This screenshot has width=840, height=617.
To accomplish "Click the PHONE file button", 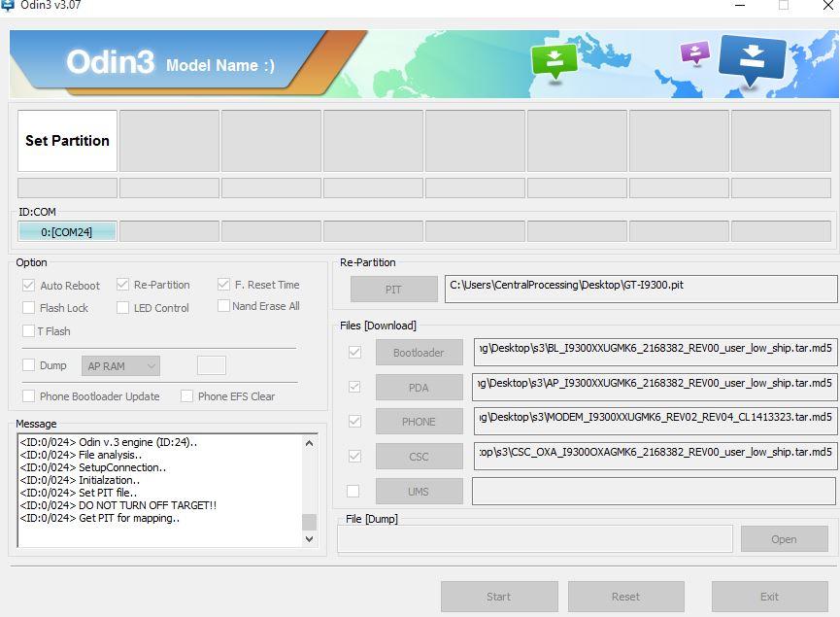I will [x=419, y=422].
